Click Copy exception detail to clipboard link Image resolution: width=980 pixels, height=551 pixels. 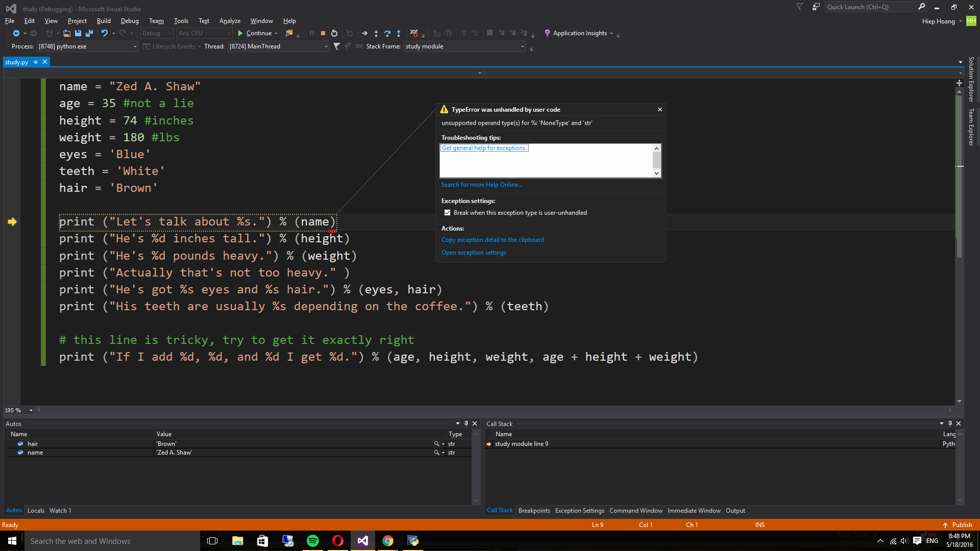493,240
